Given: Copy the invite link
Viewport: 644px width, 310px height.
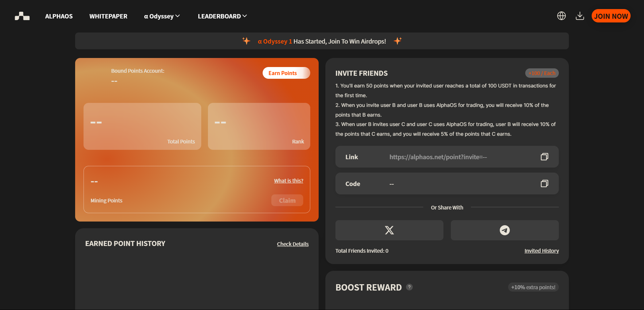Looking at the screenshot, I should 544,157.
